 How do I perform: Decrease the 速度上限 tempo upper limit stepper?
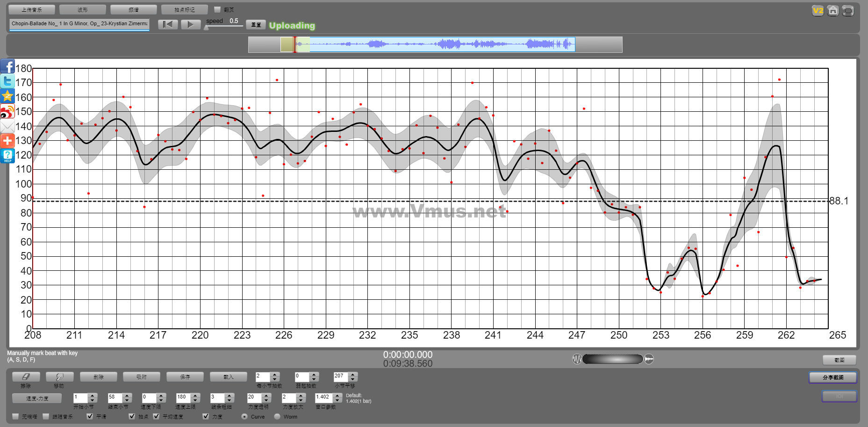click(195, 400)
